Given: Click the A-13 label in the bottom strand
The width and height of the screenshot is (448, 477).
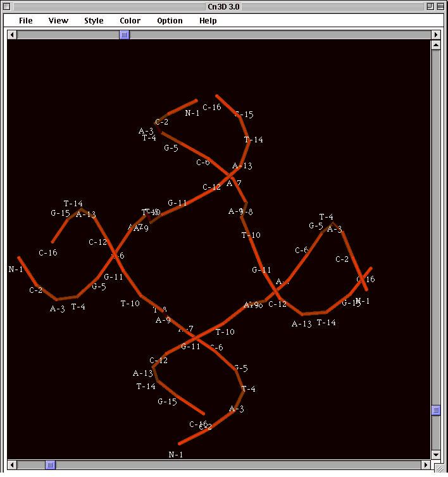Looking at the screenshot, I should tap(143, 373).
